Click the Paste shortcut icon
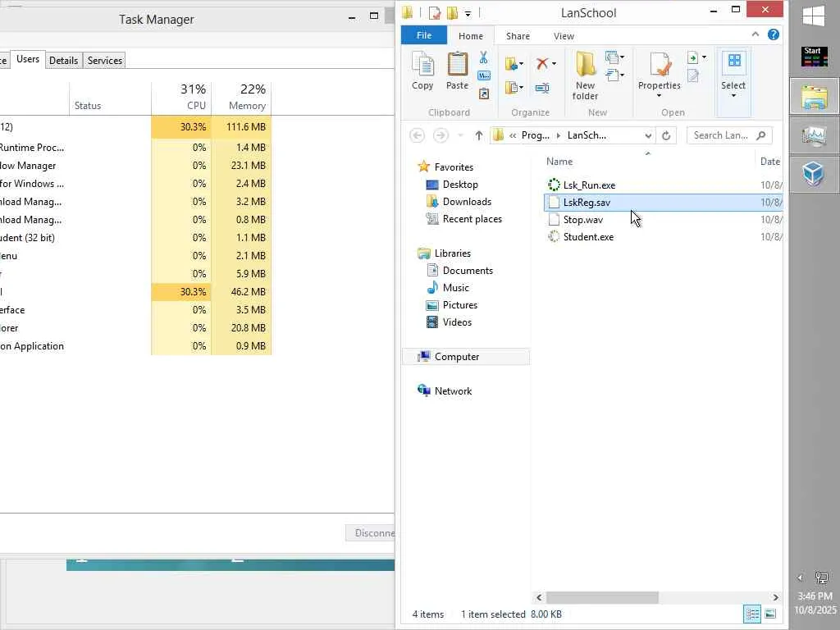The height and width of the screenshot is (630, 840). click(x=484, y=94)
